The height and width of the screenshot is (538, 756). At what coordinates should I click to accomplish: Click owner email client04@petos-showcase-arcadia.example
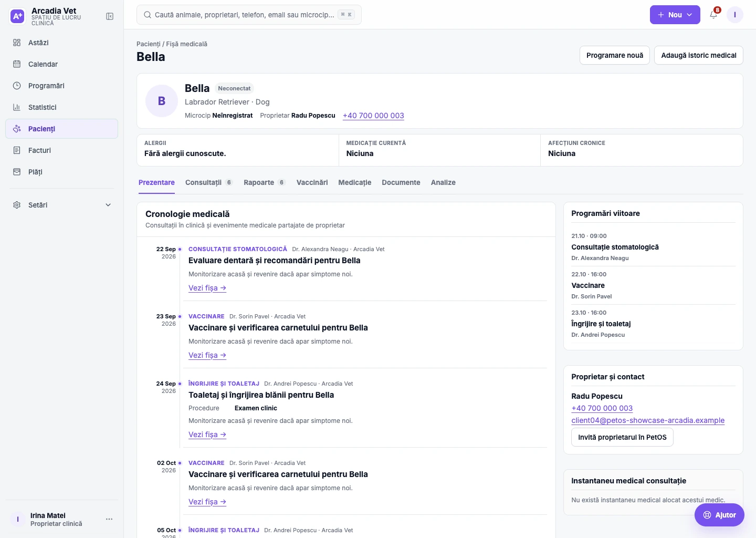648,420
